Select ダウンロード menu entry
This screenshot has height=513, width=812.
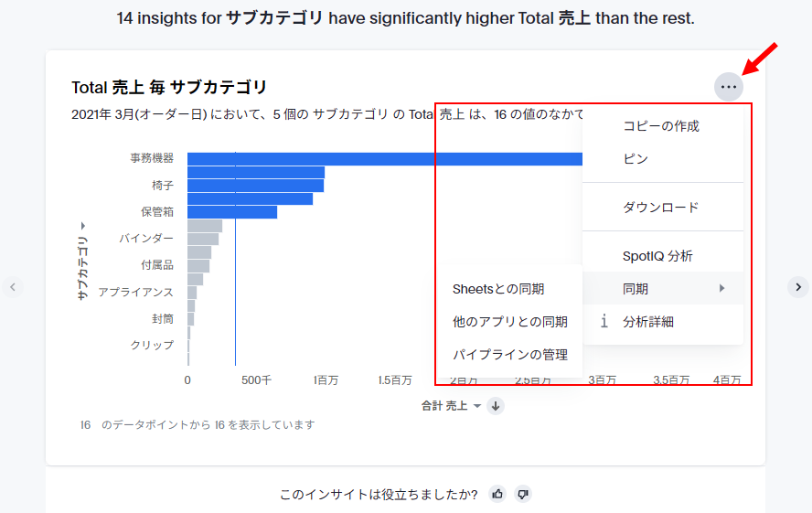pyautogui.click(x=660, y=208)
